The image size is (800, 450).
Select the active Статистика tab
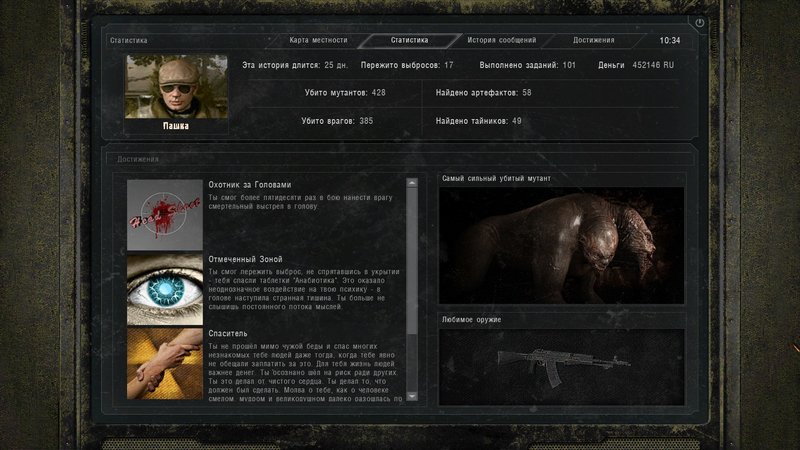click(x=409, y=41)
